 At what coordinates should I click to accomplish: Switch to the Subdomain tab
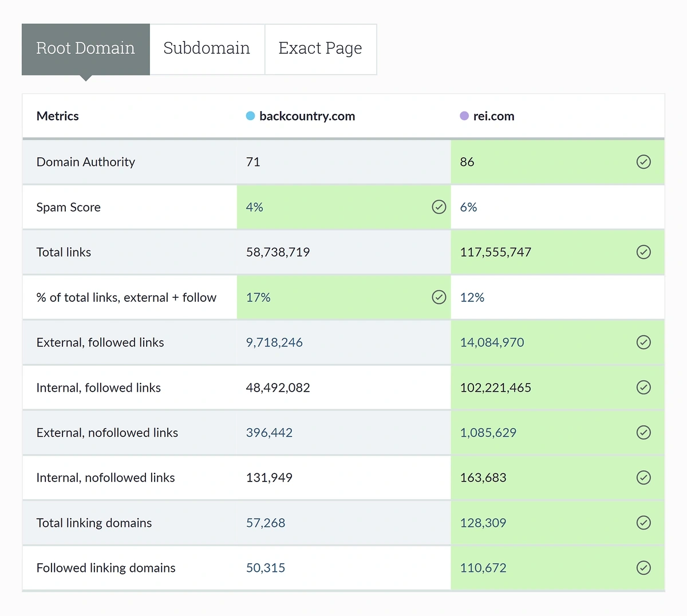[x=207, y=49]
